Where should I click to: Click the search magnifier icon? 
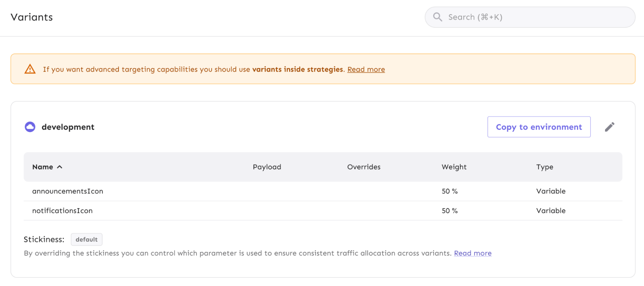pos(437,17)
